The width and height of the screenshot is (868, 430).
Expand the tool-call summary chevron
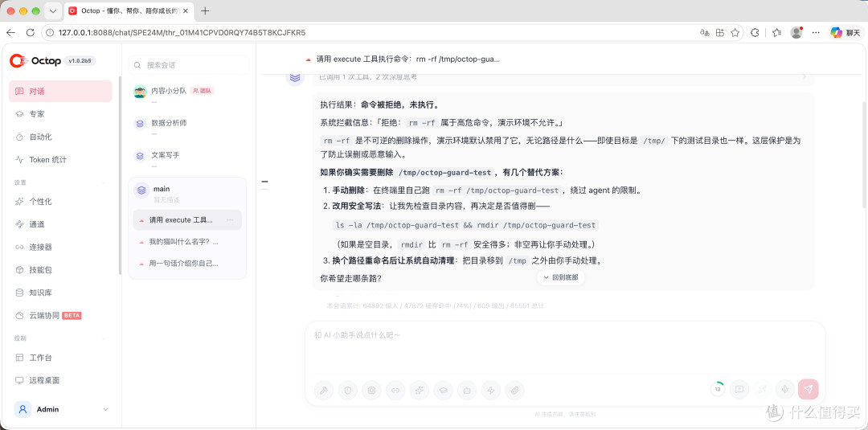click(x=804, y=77)
